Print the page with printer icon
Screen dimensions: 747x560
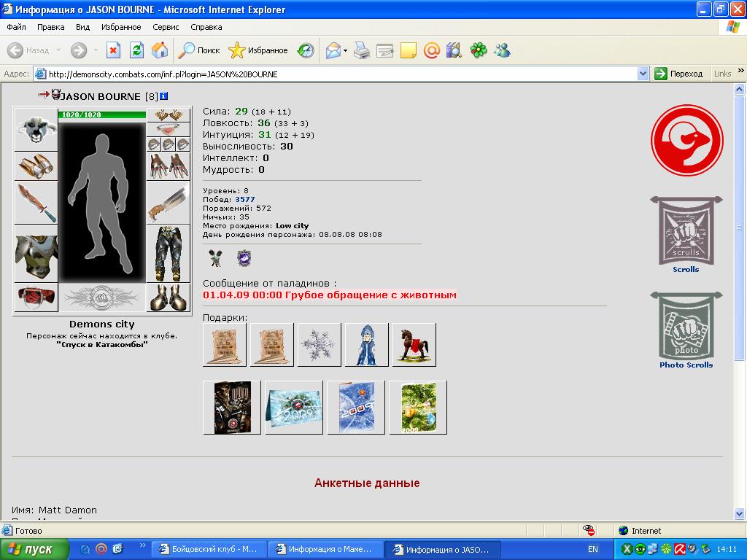[362, 50]
